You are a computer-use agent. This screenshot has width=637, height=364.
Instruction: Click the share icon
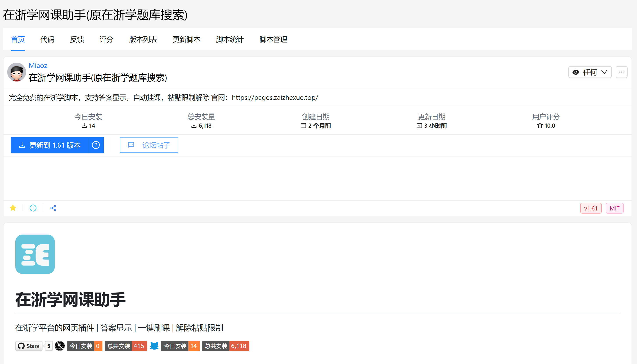click(x=53, y=208)
